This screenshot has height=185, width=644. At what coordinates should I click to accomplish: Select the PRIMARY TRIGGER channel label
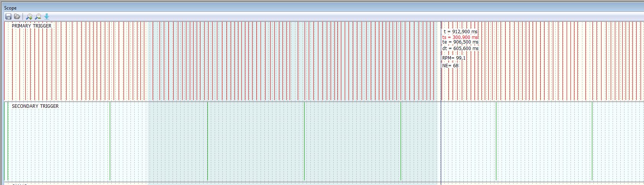(31, 26)
